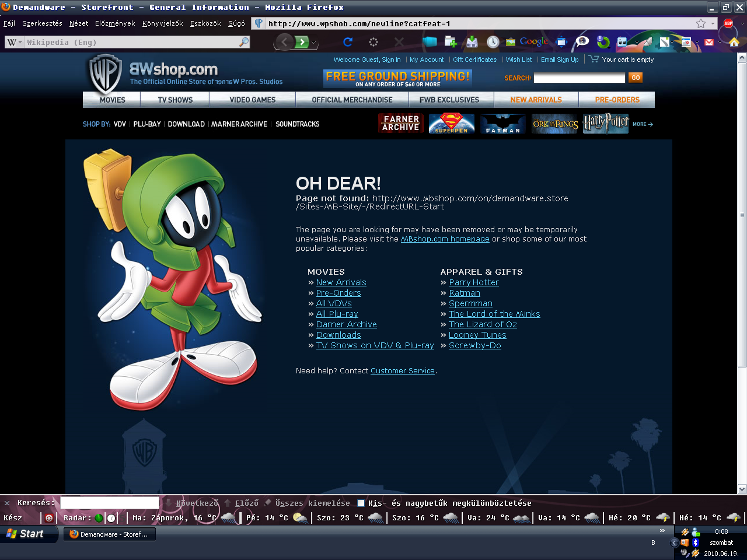Click the Bluetooth tray icon
Viewport: 747px width, 560px height.
pyautogui.click(x=695, y=542)
